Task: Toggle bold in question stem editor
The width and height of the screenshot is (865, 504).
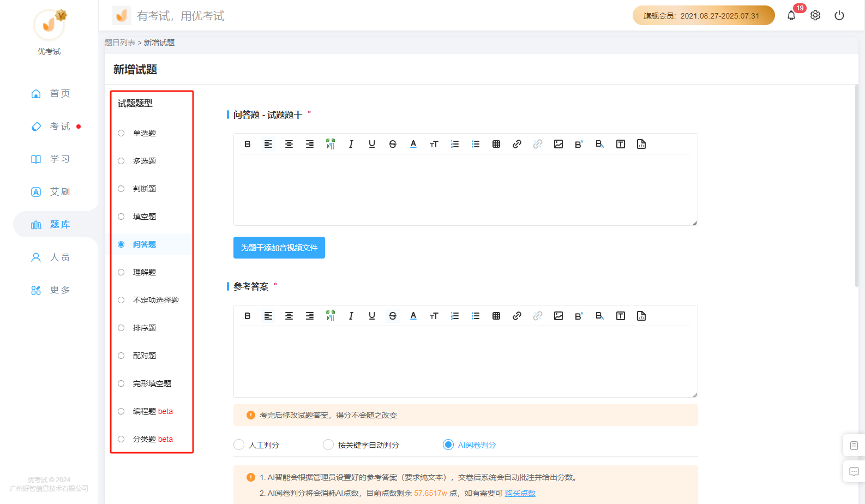Action: click(248, 144)
